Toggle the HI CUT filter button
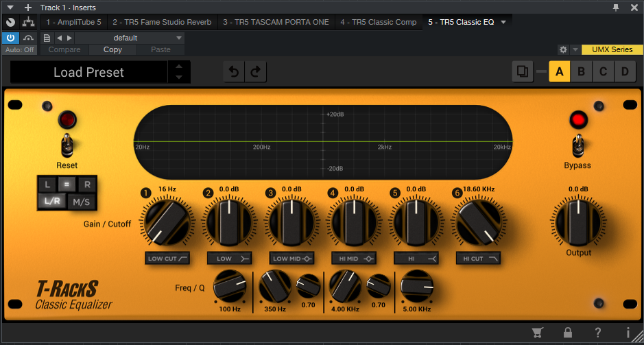644x345 pixels. click(x=479, y=259)
